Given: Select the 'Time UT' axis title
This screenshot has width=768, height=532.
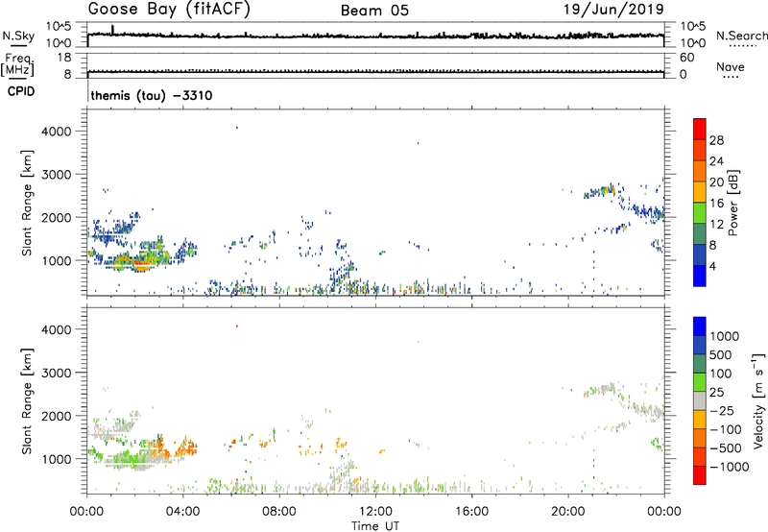Looking at the screenshot, I should [x=375, y=526].
